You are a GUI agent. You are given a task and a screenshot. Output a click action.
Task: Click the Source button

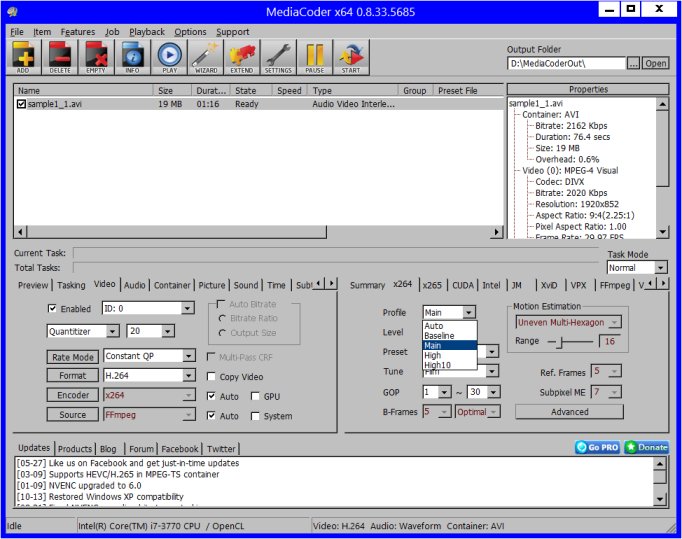pyautogui.click(x=73, y=415)
